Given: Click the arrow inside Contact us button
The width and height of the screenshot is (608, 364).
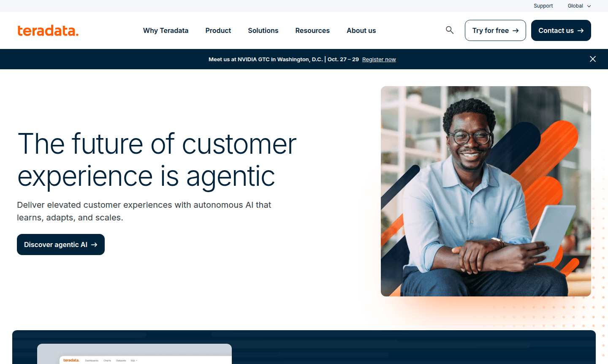Looking at the screenshot, I should 582,30.
